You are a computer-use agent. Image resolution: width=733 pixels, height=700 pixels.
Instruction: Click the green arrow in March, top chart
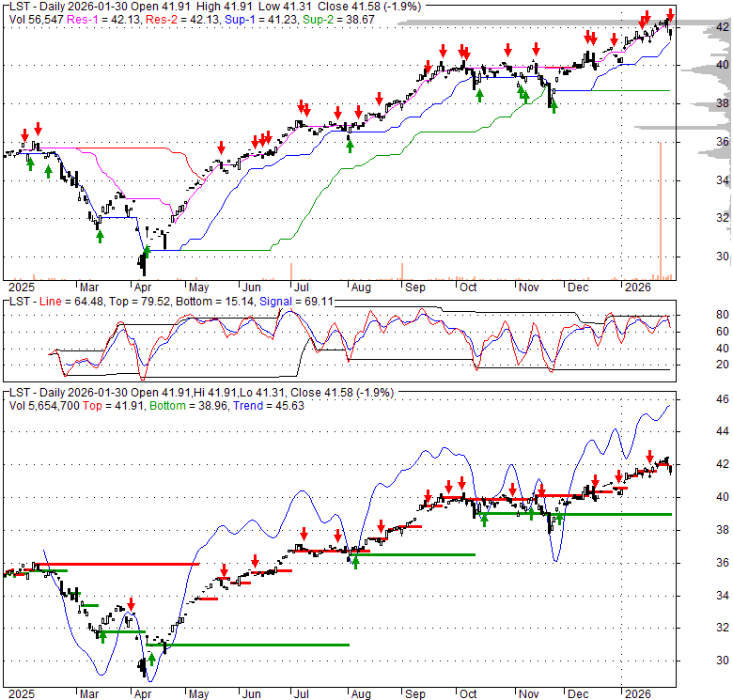pos(100,236)
